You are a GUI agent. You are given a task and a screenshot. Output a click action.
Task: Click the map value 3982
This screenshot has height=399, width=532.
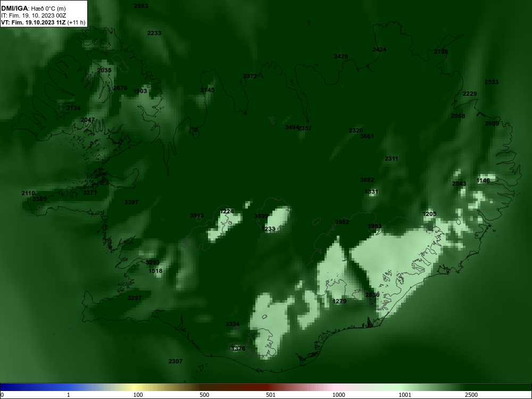(342, 222)
